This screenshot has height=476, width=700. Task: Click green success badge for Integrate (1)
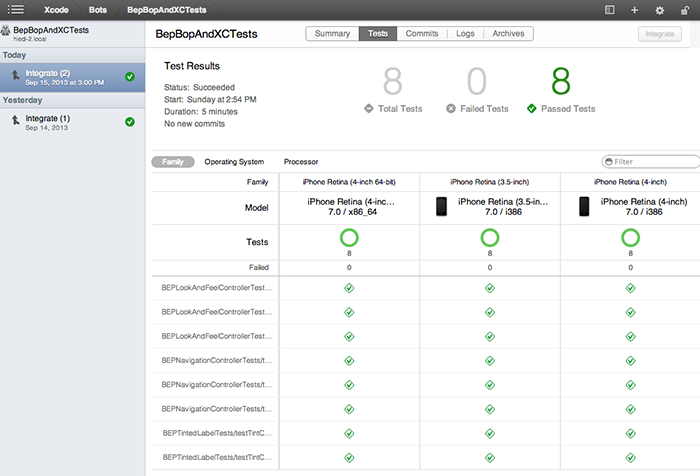(130, 122)
